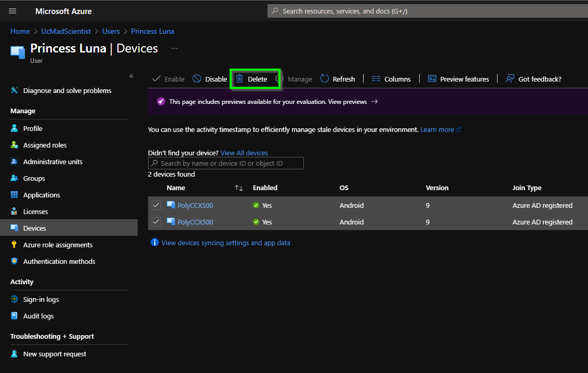Screen dimensions: 588x373
Task: Open the ellipsis more options menu
Action: click(x=175, y=48)
